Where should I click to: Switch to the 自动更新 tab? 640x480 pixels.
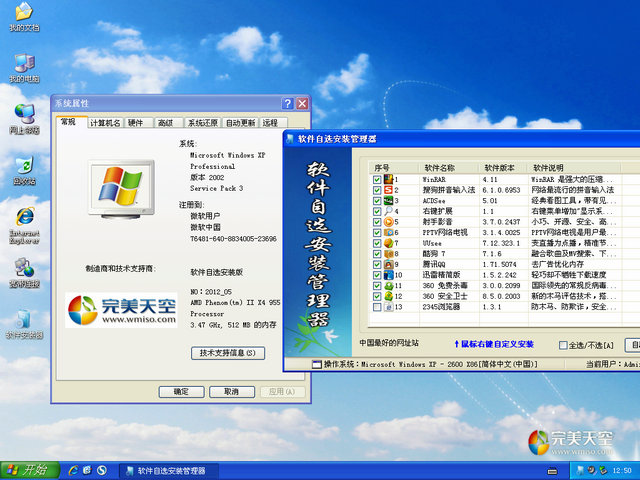pos(240,123)
